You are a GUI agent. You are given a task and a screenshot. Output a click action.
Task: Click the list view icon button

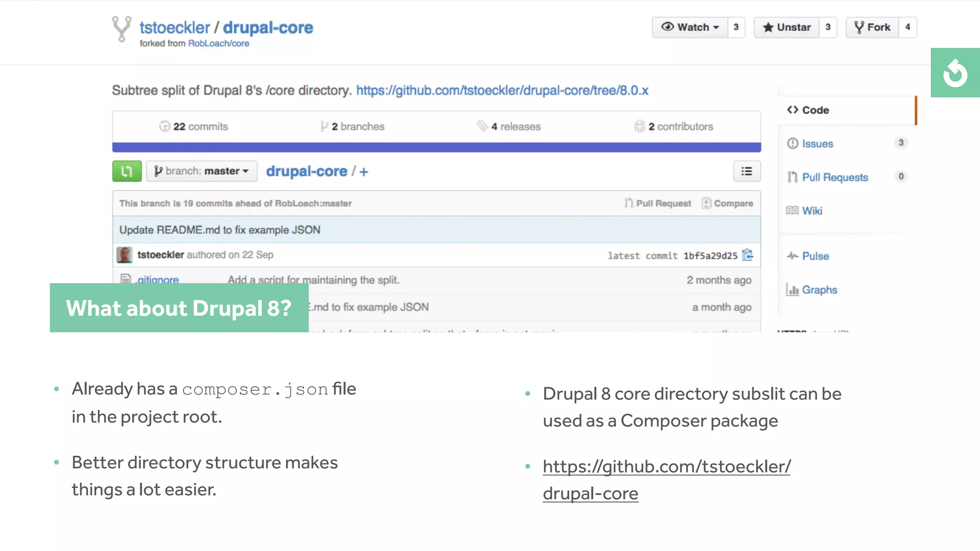[746, 171]
